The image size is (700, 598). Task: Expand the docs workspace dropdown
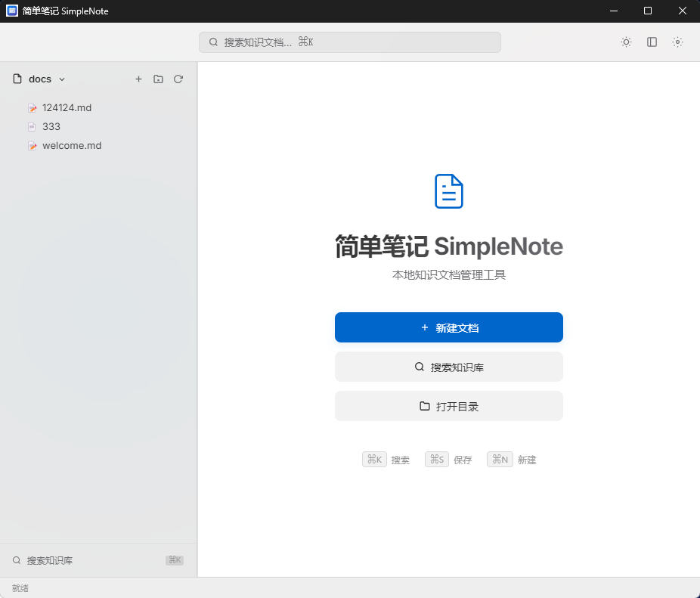[62, 79]
